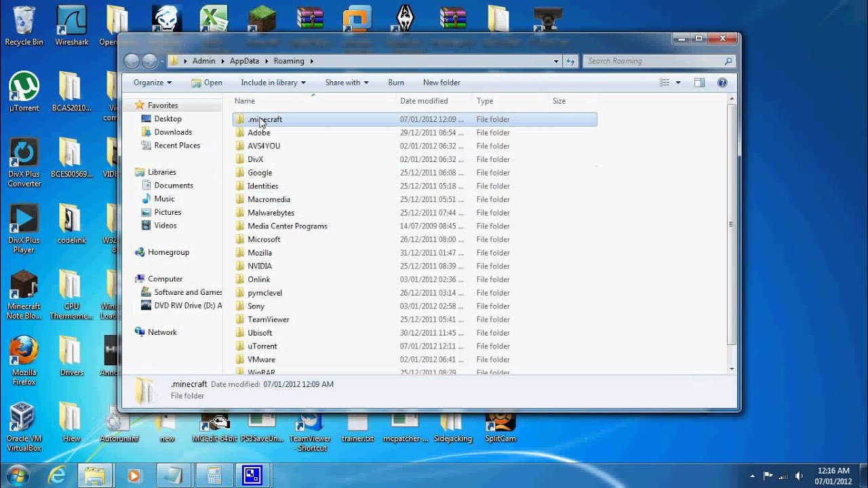Open the Music library
Viewport: 868px width, 488px height.
click(x=164, y=199)
